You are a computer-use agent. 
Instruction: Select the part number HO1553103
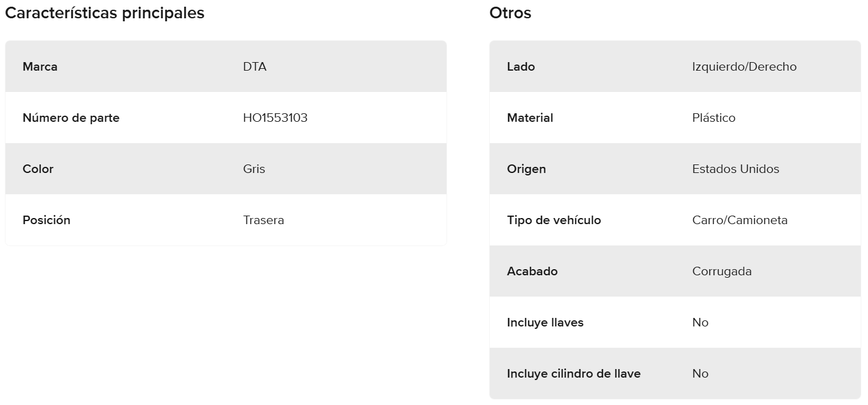(275, 118)
